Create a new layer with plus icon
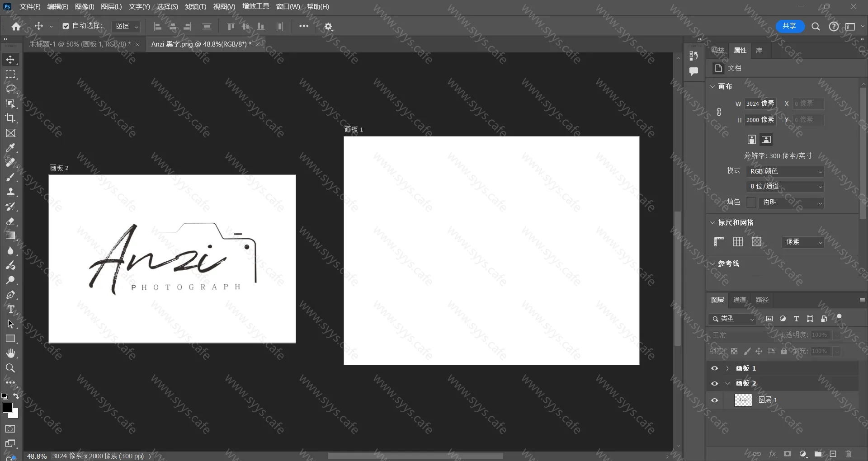The image size is (868, 461). (x=833, y=454)
